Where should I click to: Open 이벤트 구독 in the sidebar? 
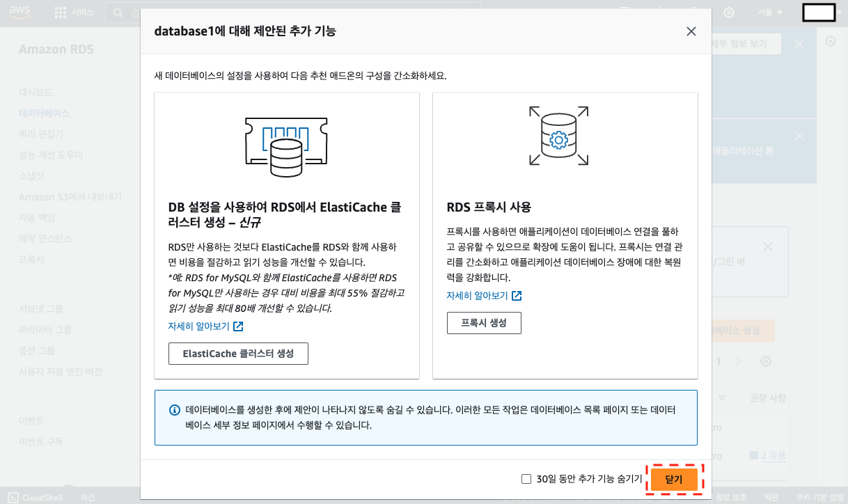41,441
